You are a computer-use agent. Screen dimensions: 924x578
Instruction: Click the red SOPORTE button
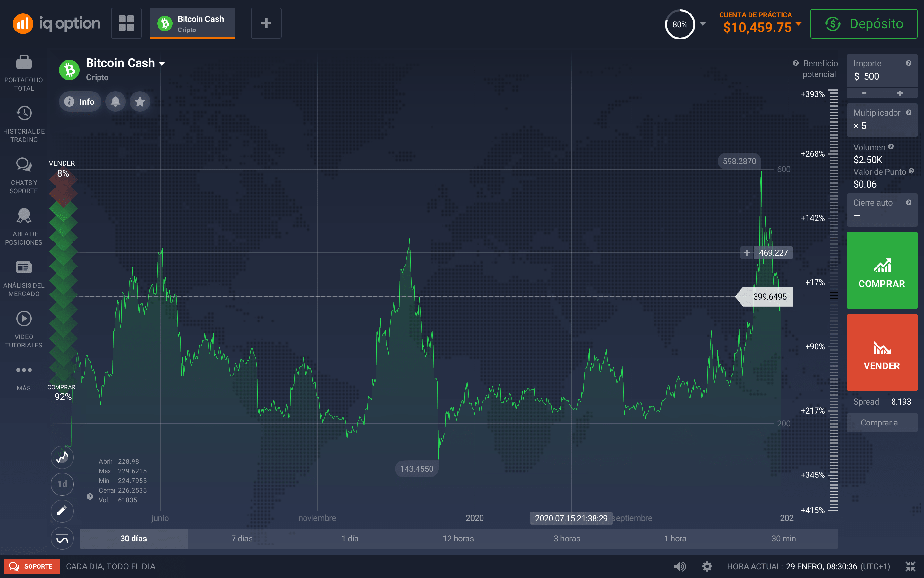coord(32,566)
